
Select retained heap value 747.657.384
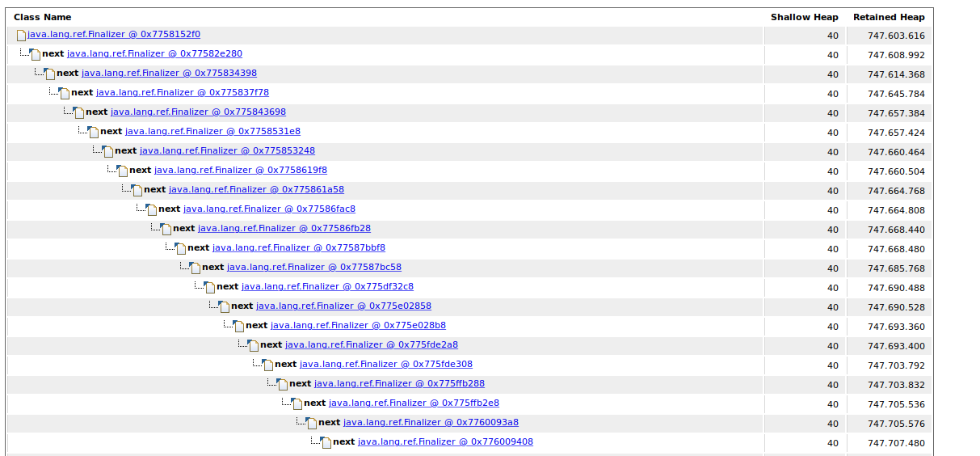[896, 113]
